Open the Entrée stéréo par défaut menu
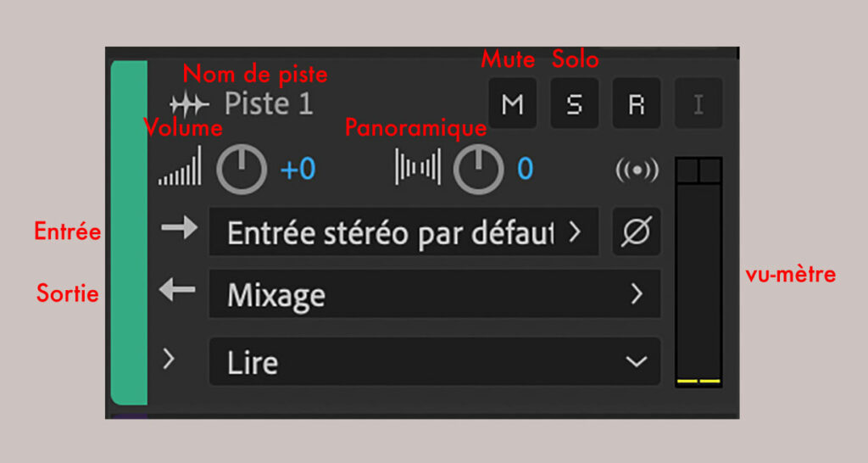868x463 pixels. [403, 232]
